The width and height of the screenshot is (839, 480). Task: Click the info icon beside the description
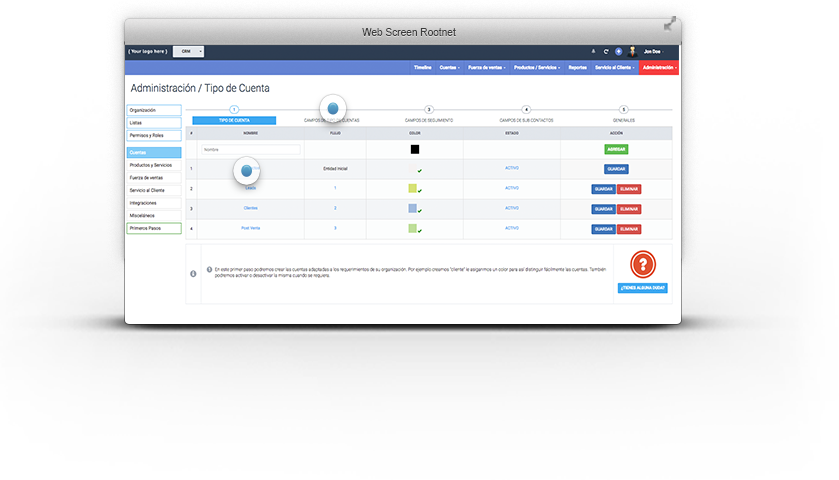pyautogui.click(x=193, y=273)
